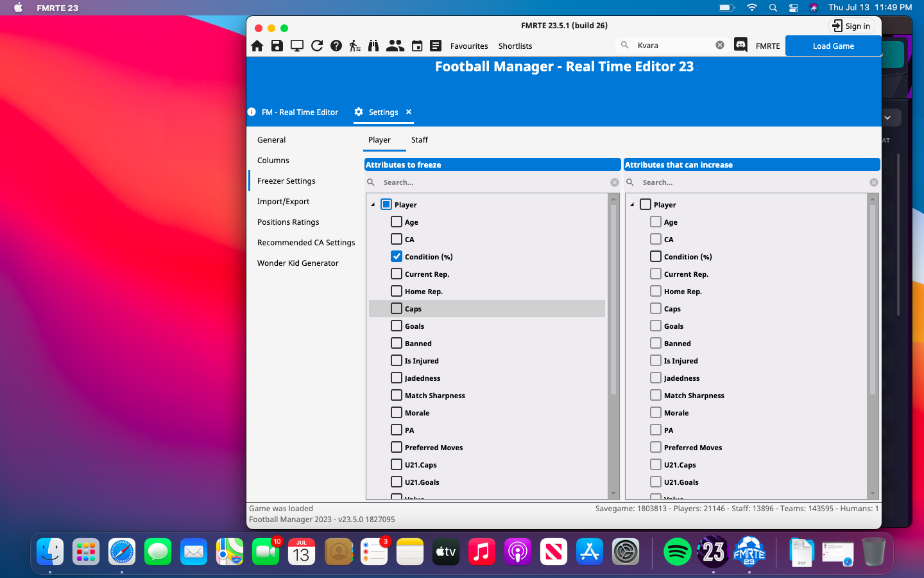The height and width of the screenshot is (578, 924).
Task: Uncheck Condition (%) in Attributes to freeze
Action: coord(397,256)
